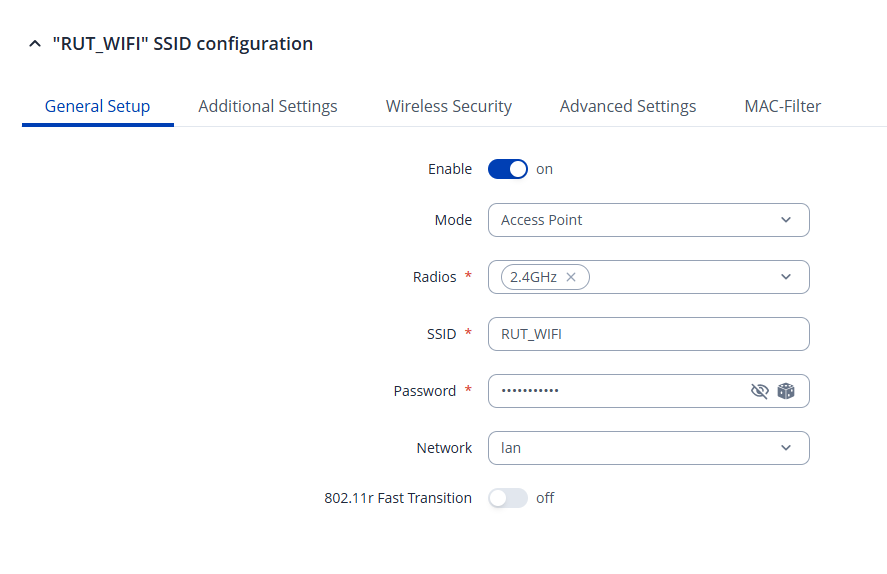Show the hidden password with eye icon

[759, 391]
